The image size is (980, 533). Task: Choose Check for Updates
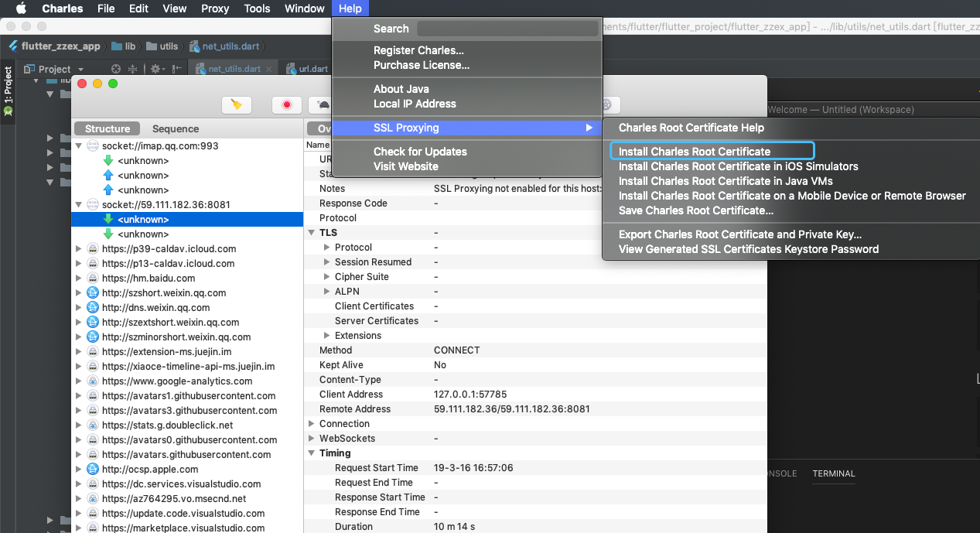tap(420, 152)
